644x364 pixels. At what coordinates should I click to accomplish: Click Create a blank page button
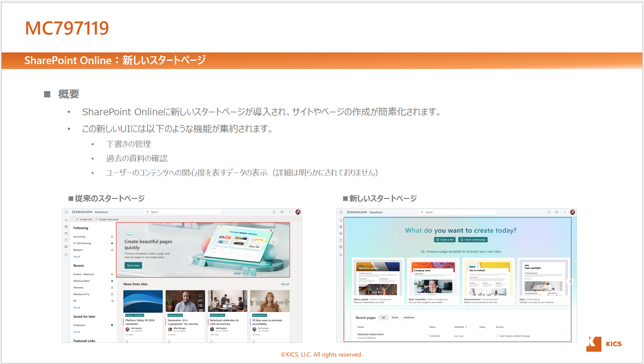coord(473,240)
